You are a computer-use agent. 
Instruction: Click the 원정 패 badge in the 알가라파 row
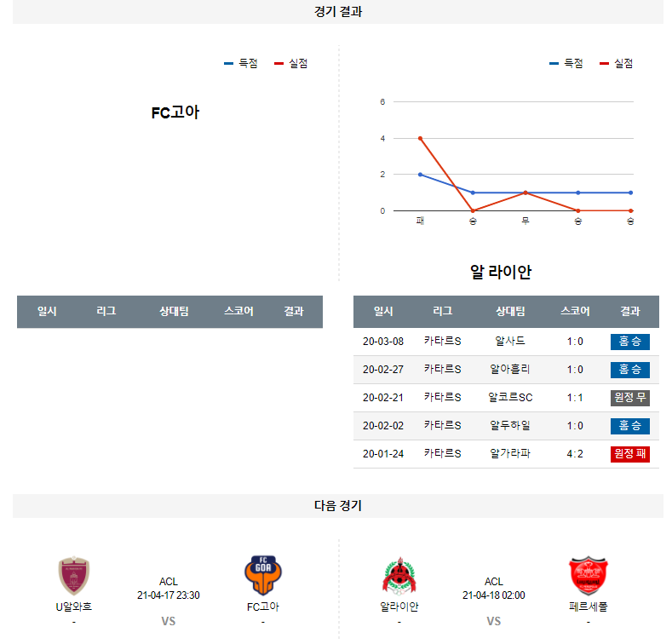(629, 454)
